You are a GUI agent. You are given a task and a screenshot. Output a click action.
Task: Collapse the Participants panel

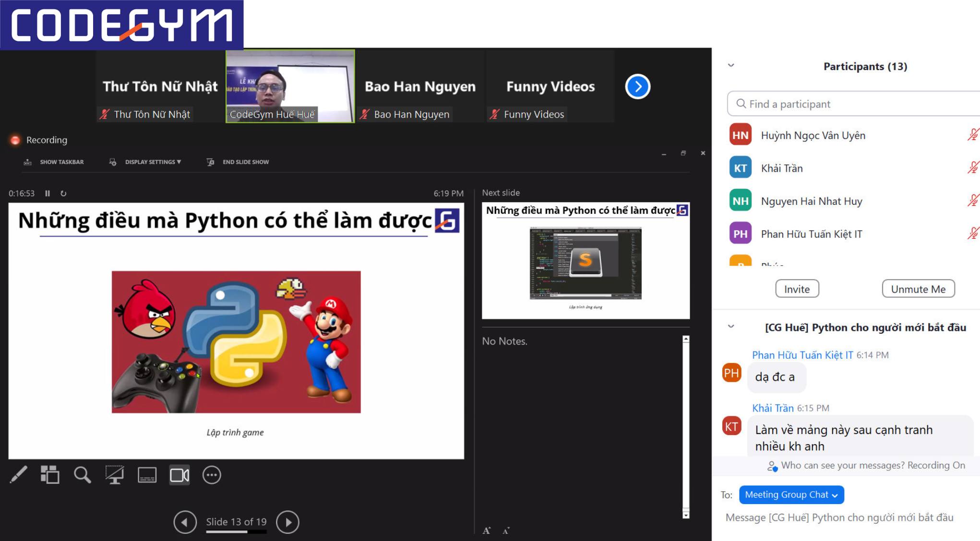click(730, 66)
